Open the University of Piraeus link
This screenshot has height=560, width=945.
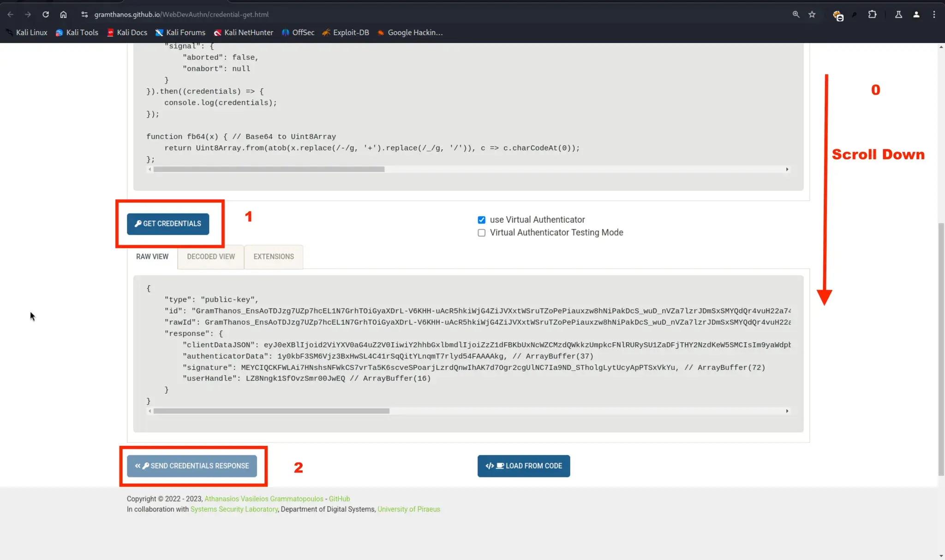point(408,509)
